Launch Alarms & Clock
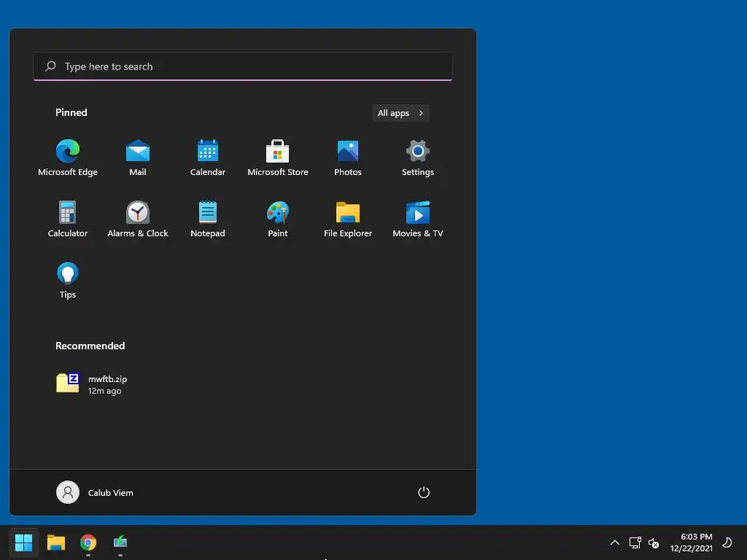Viewport: 747px width, 560px height. (138, 219)
